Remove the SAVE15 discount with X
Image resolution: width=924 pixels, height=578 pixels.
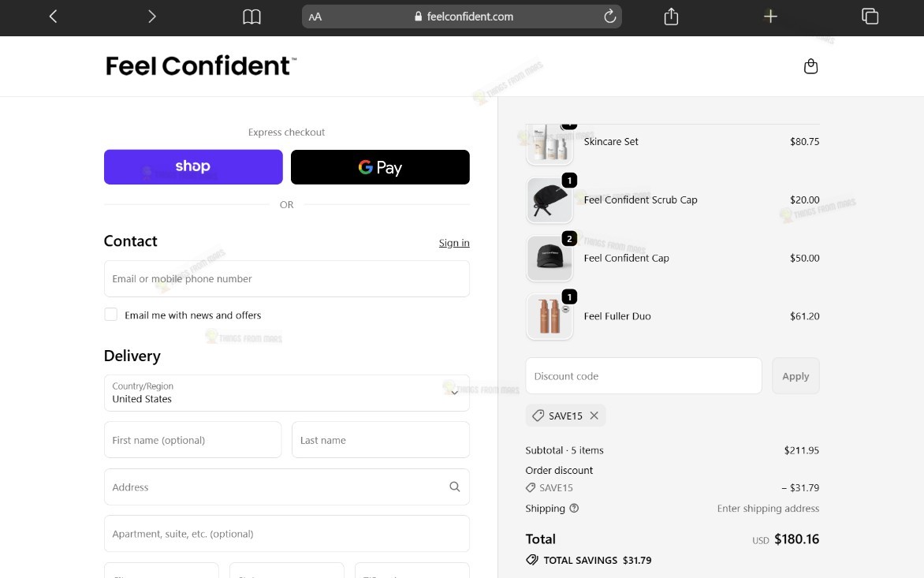594,416
